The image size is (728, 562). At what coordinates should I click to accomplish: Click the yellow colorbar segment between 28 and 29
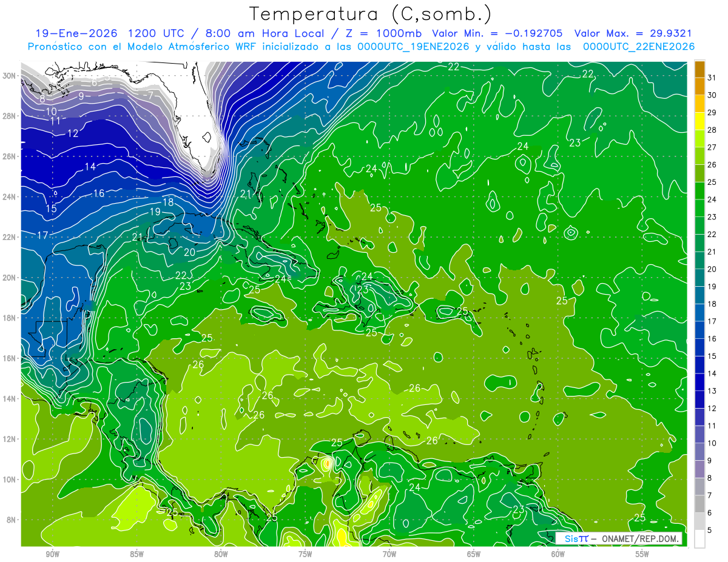(x=699, y=121)
